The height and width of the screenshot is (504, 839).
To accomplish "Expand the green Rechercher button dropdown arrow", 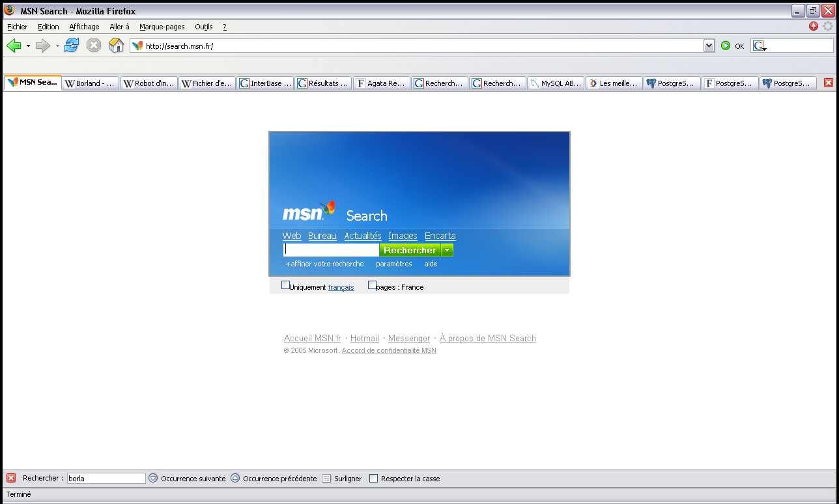I will point(447,250).
